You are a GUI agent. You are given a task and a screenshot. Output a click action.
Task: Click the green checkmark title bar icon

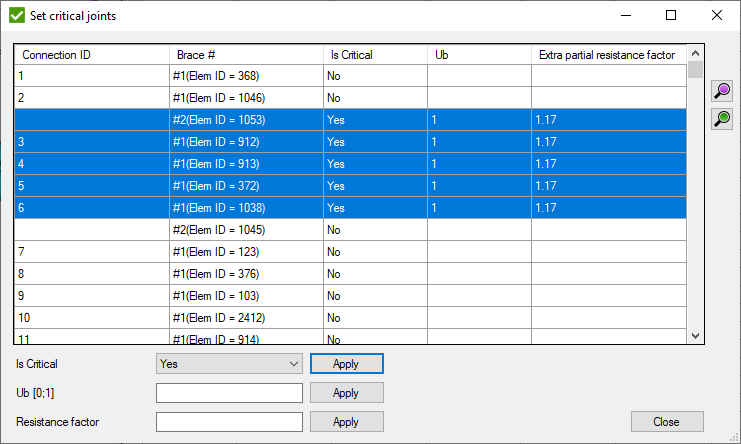point(16,15)
